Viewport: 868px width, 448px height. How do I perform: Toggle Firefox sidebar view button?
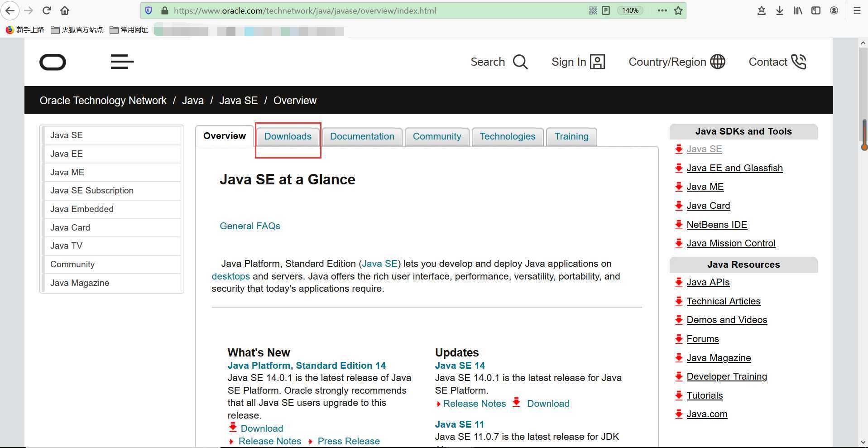pyautogui.click(x=816, y=10)
